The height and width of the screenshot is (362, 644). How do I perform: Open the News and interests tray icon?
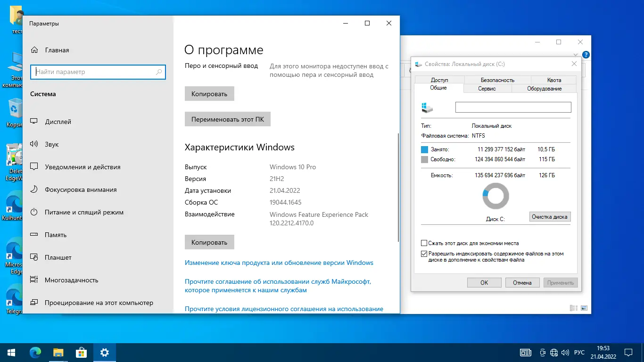[526, 353]
